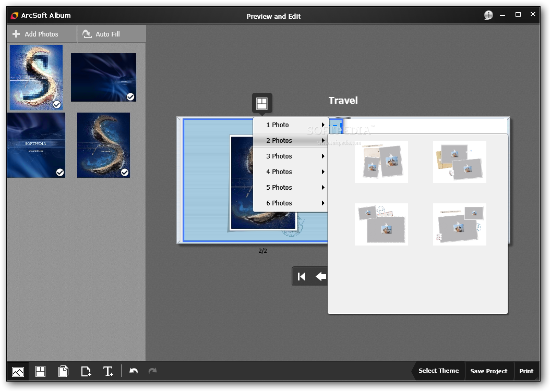The image size is (551, 392).
Task: Pick layout with large photo and small corner photo
Action: point(460,224)
